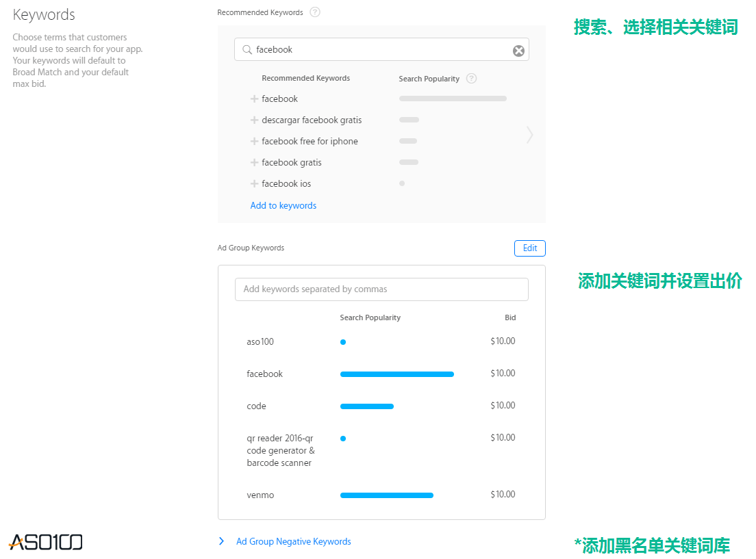Open Ad Group Negative Keywords link

tap(293, 542)
